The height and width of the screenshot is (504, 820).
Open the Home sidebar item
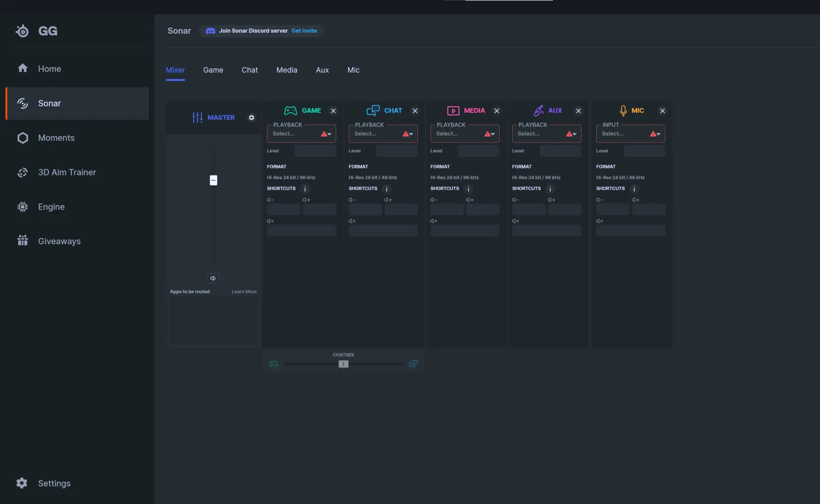point(77,69)
